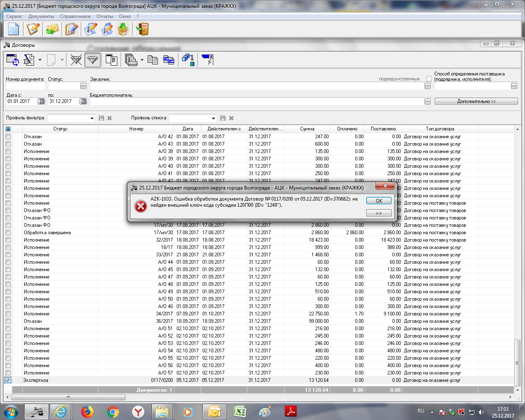Click the refresh list icon in Договоры toolbar
Image resolution: width=525 pixels, height=420 pixels.
[13, 60]
